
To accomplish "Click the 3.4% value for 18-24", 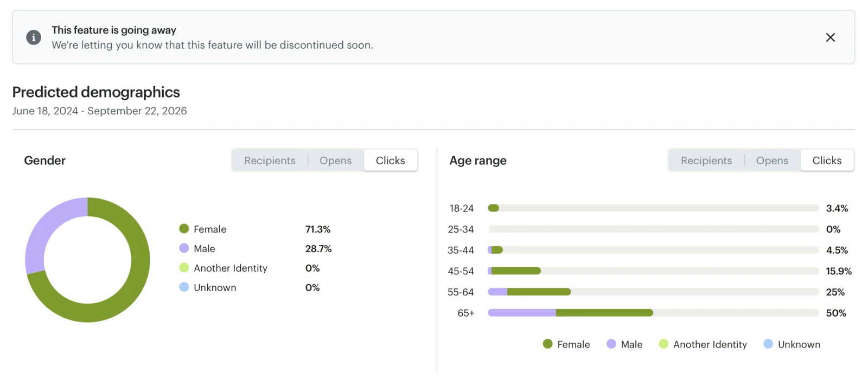I will (x=837, y=208).
